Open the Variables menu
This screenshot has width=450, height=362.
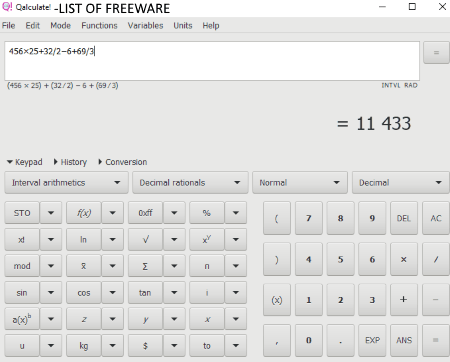click(x=145, y=26)
